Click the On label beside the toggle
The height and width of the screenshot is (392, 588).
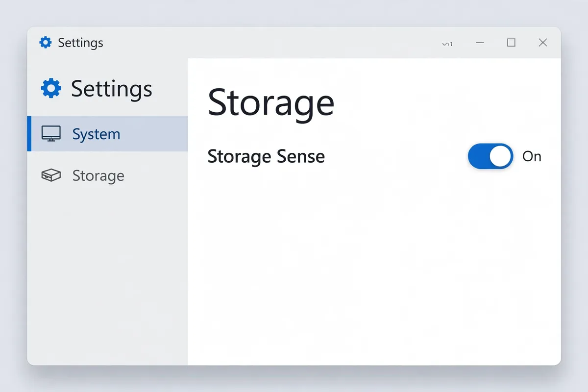tap(532, 156)
